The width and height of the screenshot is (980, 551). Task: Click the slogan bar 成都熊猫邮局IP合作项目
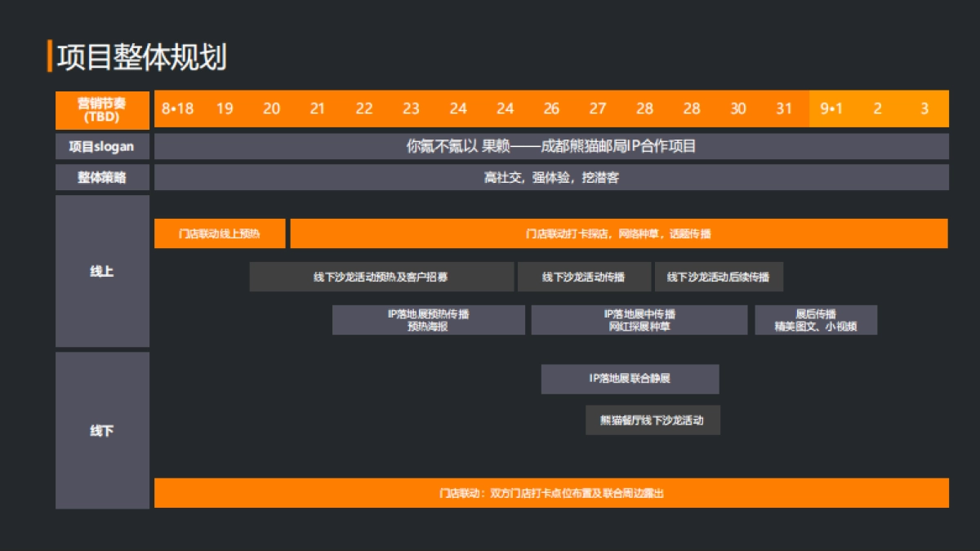tap(551, 146)
